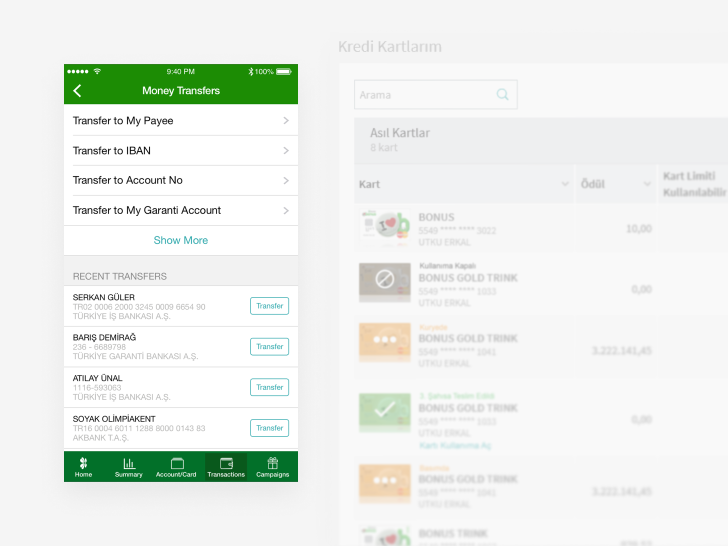This screenshot has width=728, height=546.
Task: Click Transfer button for SOYAK OLİMPİAKENT
Action: (x=269, y=428)
